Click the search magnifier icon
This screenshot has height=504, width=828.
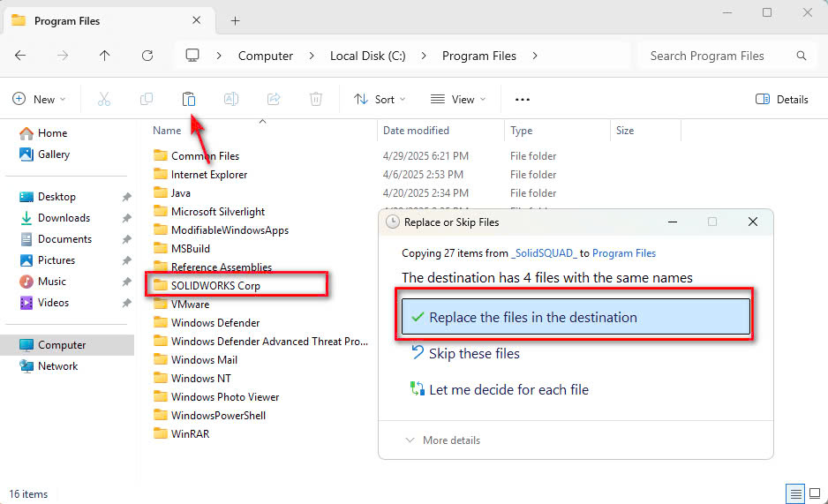point(801,56)
